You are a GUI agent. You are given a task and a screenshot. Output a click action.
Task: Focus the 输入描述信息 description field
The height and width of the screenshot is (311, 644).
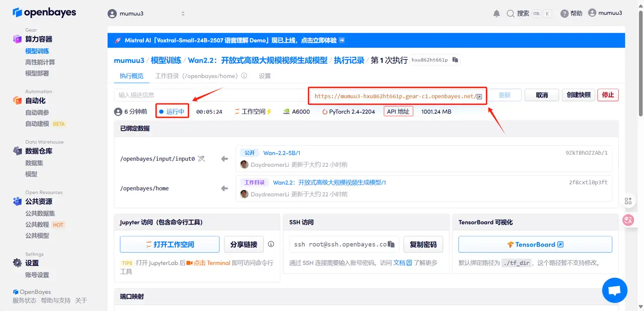click(211, 95)
